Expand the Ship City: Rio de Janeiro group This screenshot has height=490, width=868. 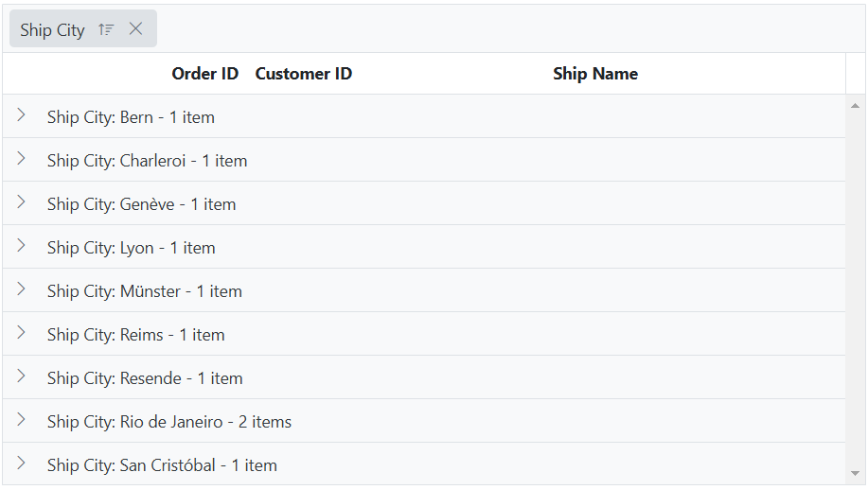coord(21,420)
